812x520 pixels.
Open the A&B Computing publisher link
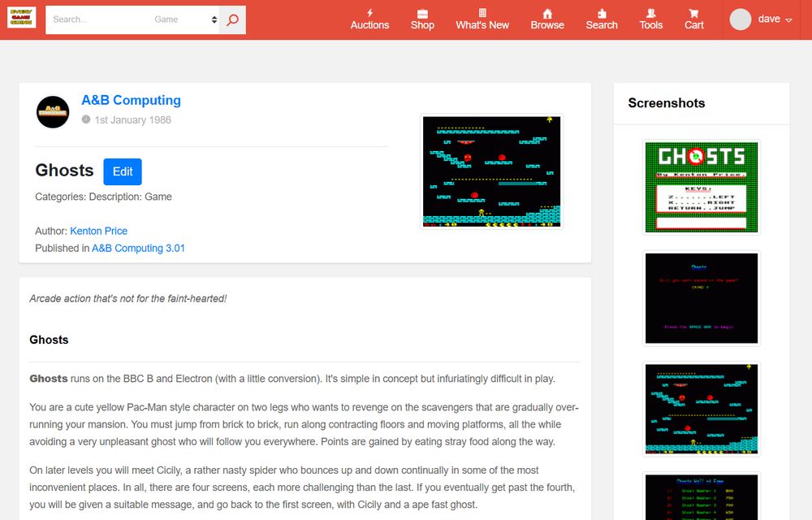click(x=131, y=100)
